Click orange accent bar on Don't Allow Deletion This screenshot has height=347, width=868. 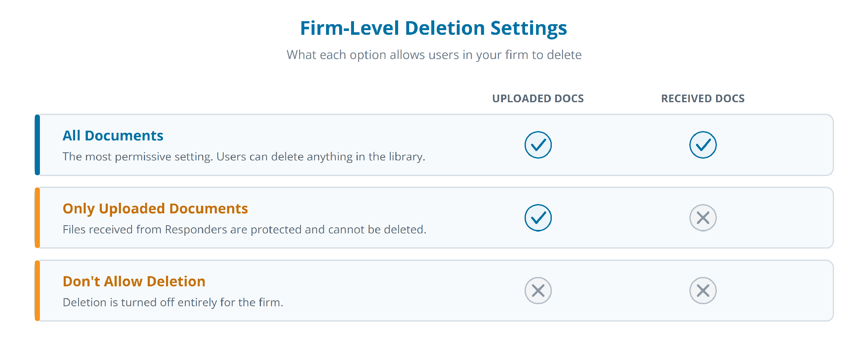(x=37, y=291)
